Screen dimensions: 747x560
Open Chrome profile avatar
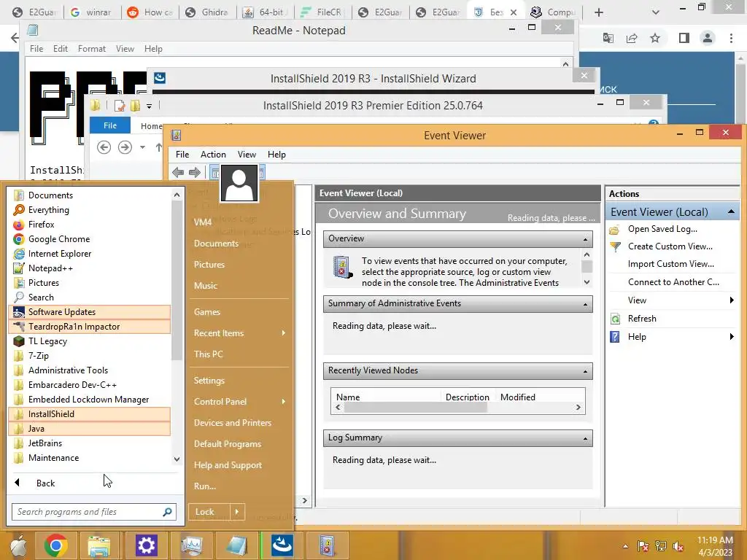click(x=708, y=38)
